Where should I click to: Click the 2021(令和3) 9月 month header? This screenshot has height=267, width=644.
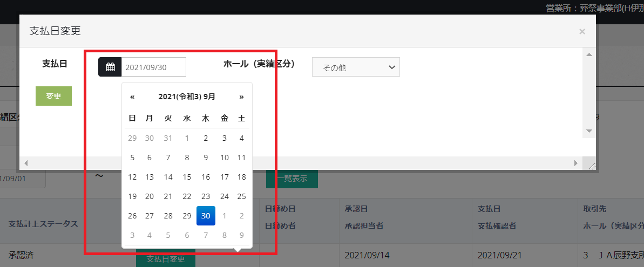pyautogui.click(x=187, y=97)
